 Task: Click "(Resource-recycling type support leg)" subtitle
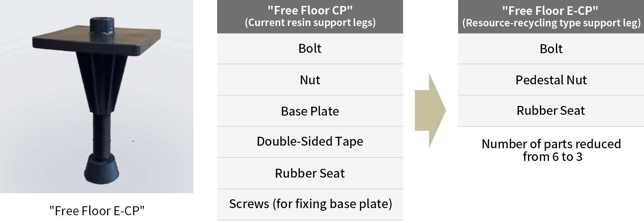[551, 23]
